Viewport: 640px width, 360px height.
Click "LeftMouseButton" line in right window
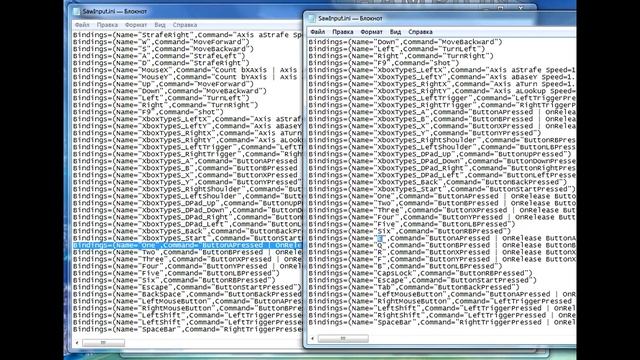point(442,294)
